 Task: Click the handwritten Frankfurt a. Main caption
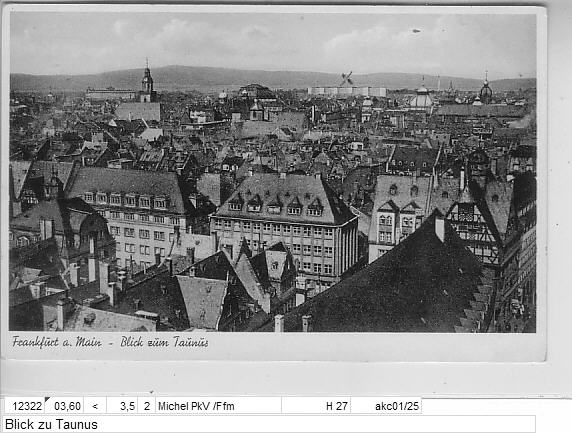[57, 342]
